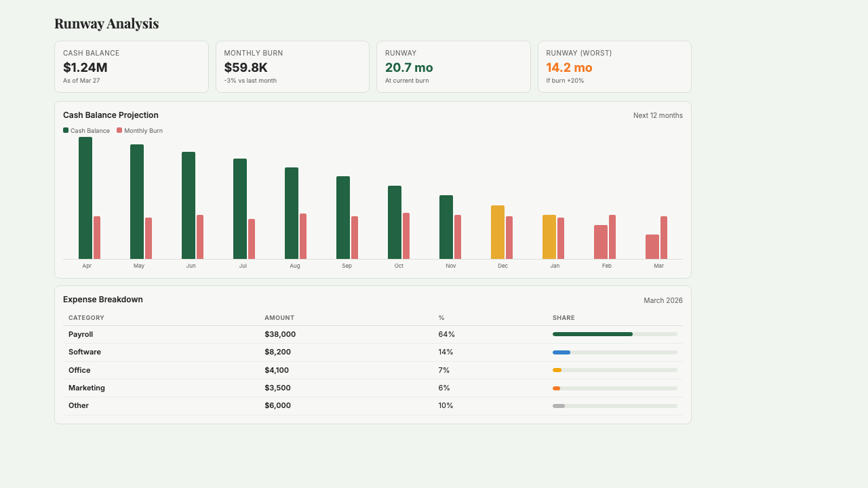Click the September cash balance bar
The image size is (868, 488).
pyautogui.click(x=343, y=218)
